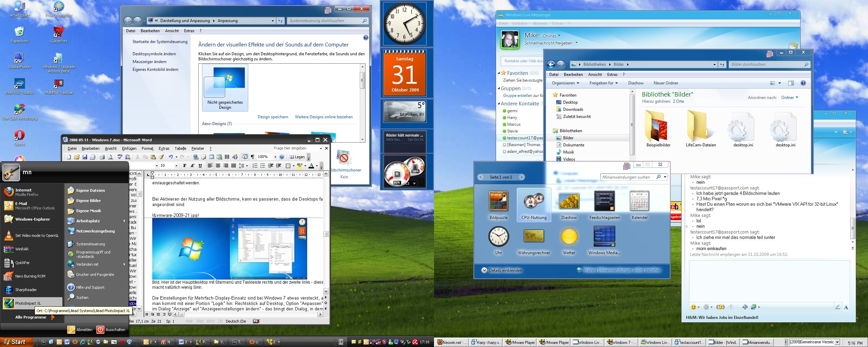Toggle bullet list in Word
The width and height of the screenshot is (868, 347).
(x=262, y=165)
